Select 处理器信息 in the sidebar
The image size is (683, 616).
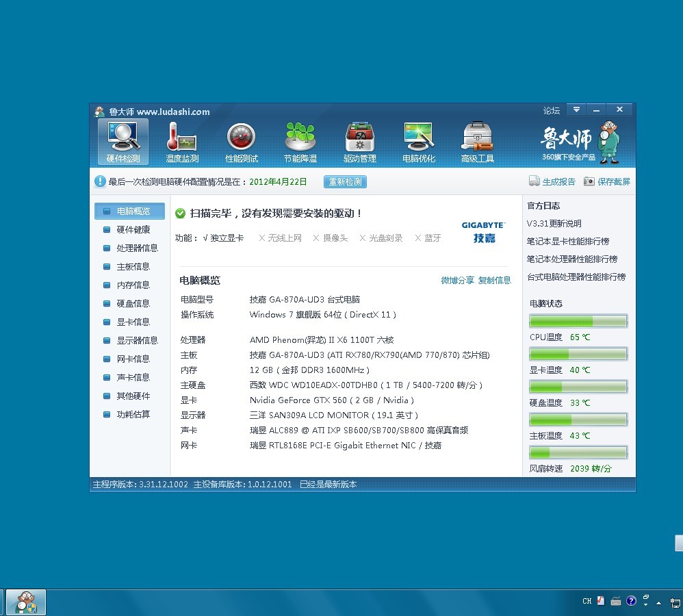pos(137,248)
